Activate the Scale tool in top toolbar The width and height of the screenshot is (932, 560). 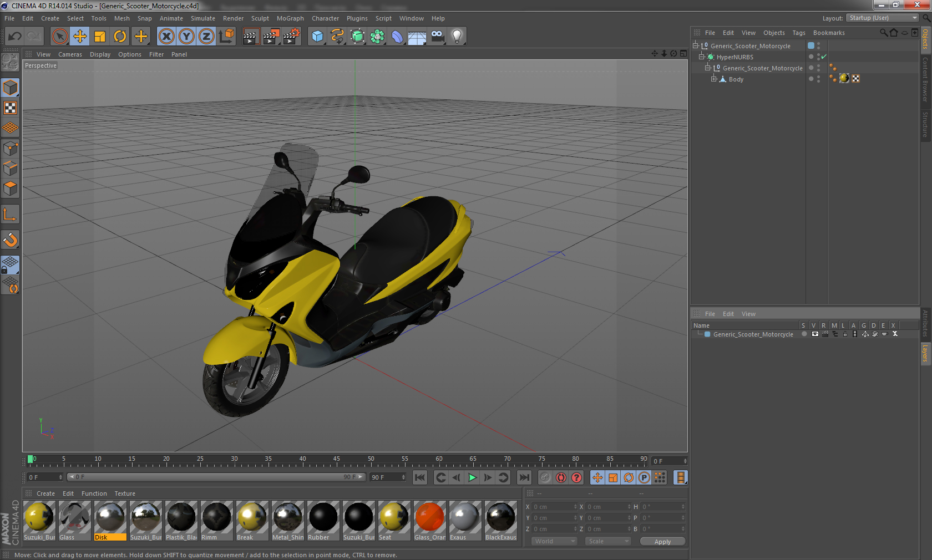coord(100,37)
